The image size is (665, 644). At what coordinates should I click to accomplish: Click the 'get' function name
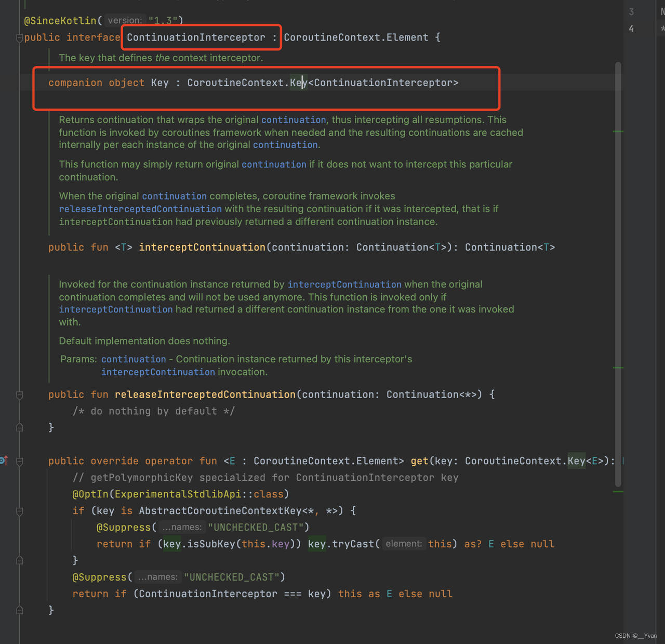[x=420, y=461]
